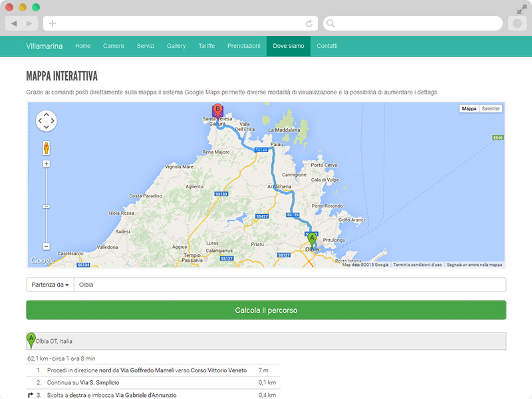
Task: Click the browser forward arrow
Action: 29,23
